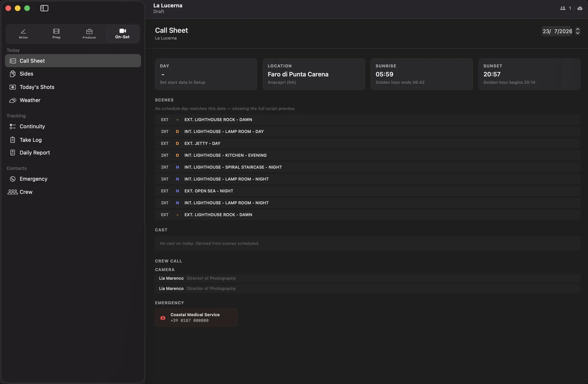Click the cloud sync status icon

tap(580, 8)
